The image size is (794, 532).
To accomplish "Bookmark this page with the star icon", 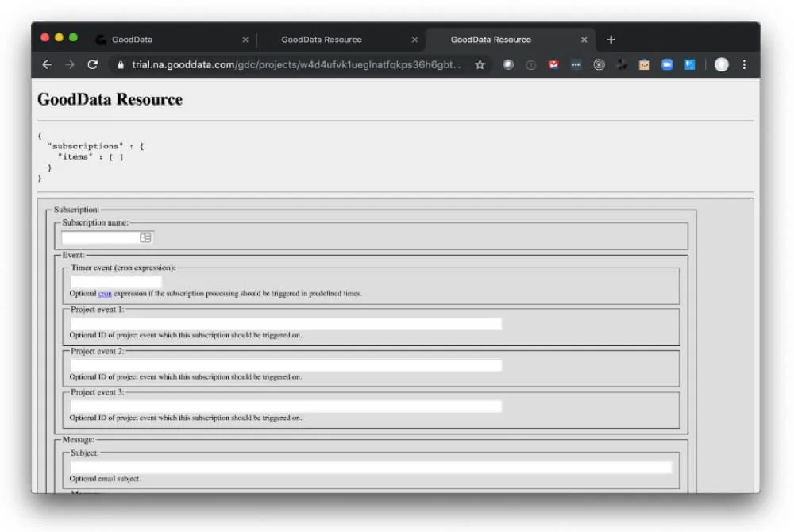I will pos(480,65).
